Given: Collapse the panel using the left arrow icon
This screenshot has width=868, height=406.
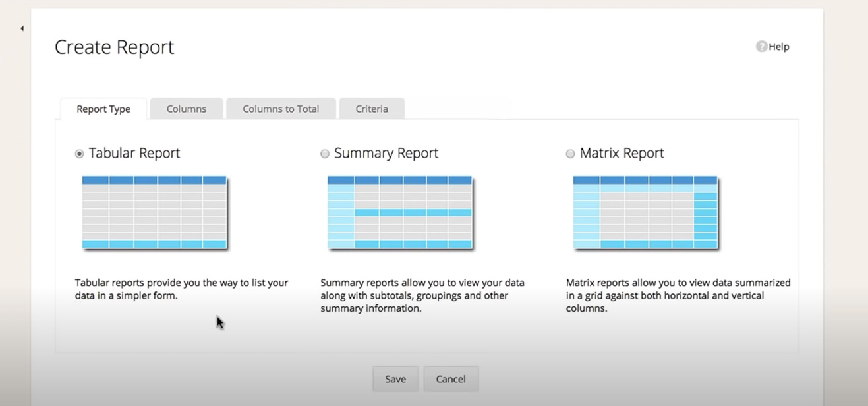Looking at the screenshot, I should click(x=21, y=28).
